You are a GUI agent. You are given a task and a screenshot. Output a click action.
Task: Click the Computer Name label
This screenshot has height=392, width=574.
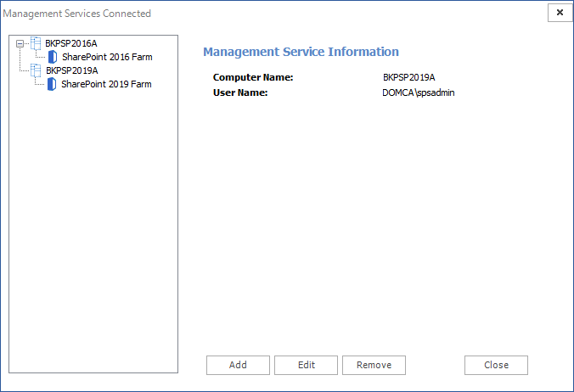coord(252,77)
